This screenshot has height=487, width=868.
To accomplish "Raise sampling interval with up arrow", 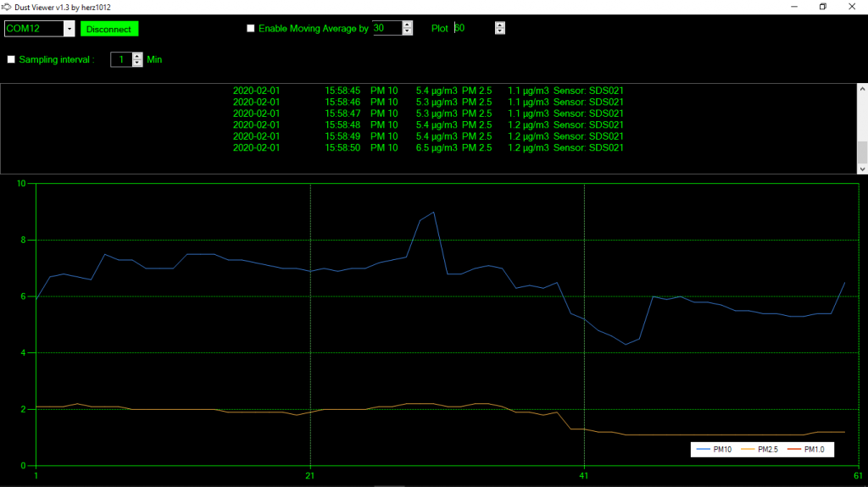I will (137, 57).
